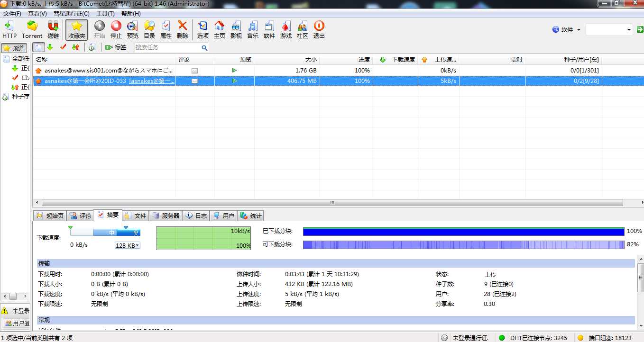The image size is (644, 342).
Task: Select the 频道 channels panel button
Action: click(14, 48)
